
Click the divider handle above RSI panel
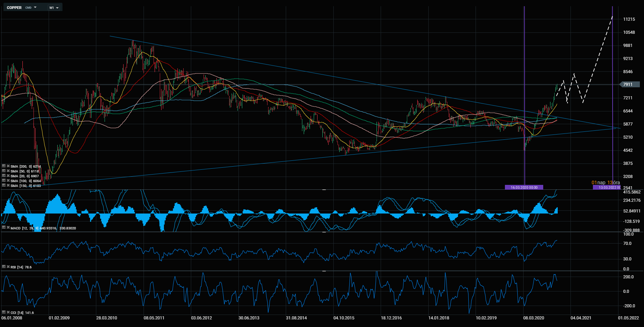point(324,232)
